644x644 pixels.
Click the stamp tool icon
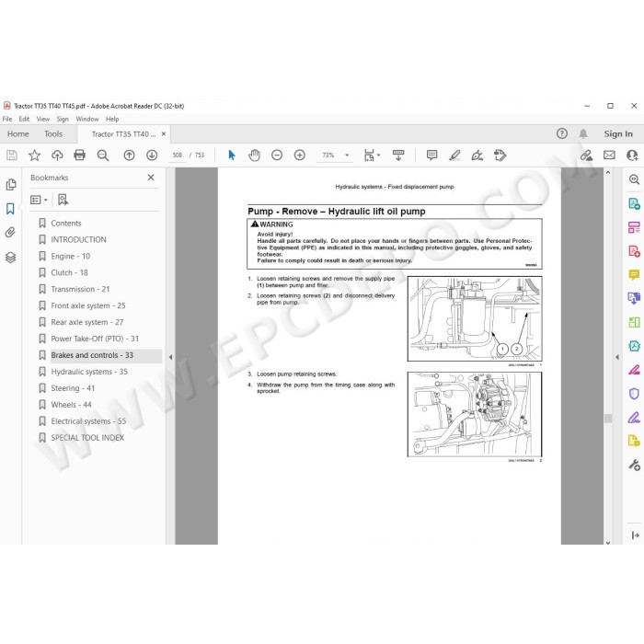500,155
